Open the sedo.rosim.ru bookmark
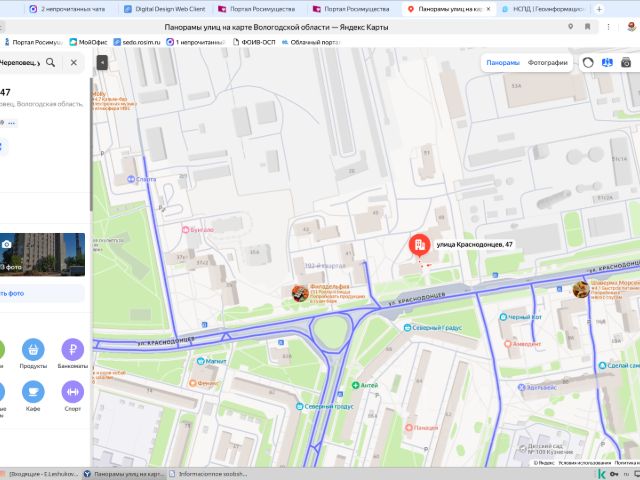 click(137, 42)
